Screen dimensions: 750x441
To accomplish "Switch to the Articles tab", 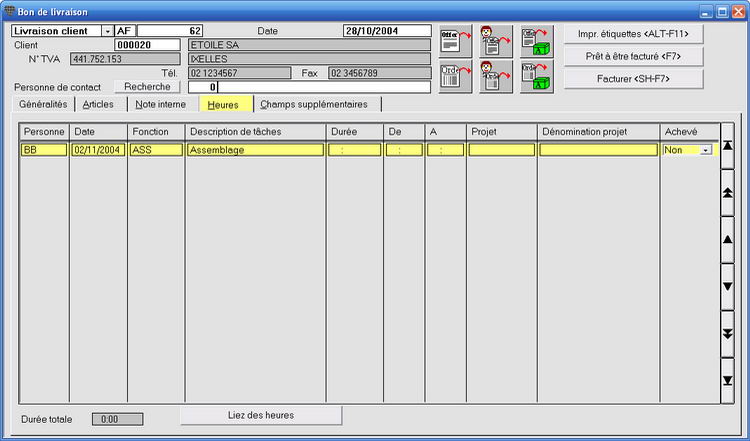I will (x=98, y=104).
